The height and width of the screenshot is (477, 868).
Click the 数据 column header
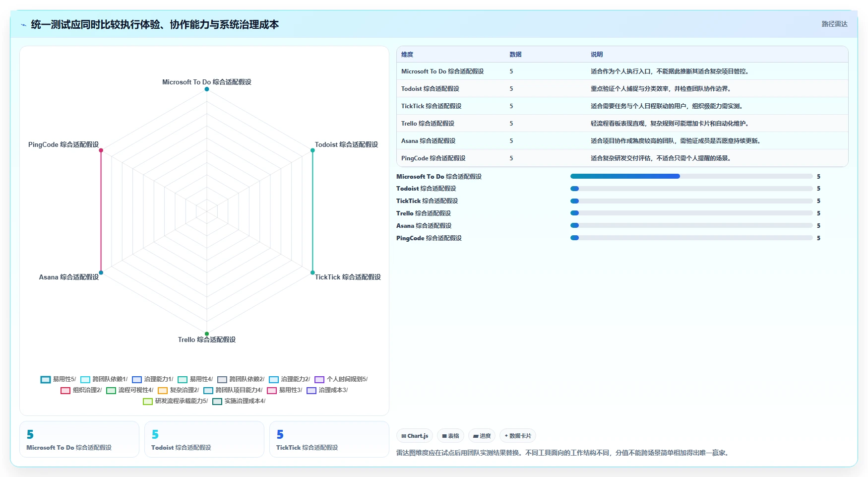click(x=515, y=55)
